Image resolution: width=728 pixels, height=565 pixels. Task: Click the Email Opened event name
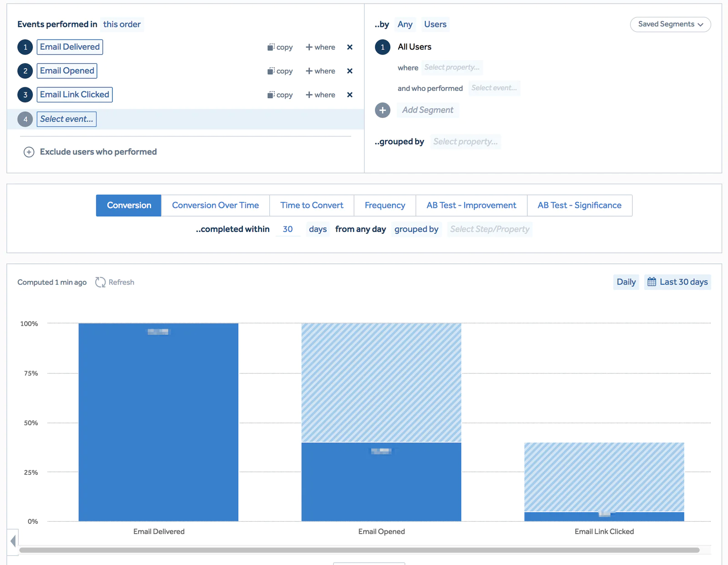click(67, 71)
